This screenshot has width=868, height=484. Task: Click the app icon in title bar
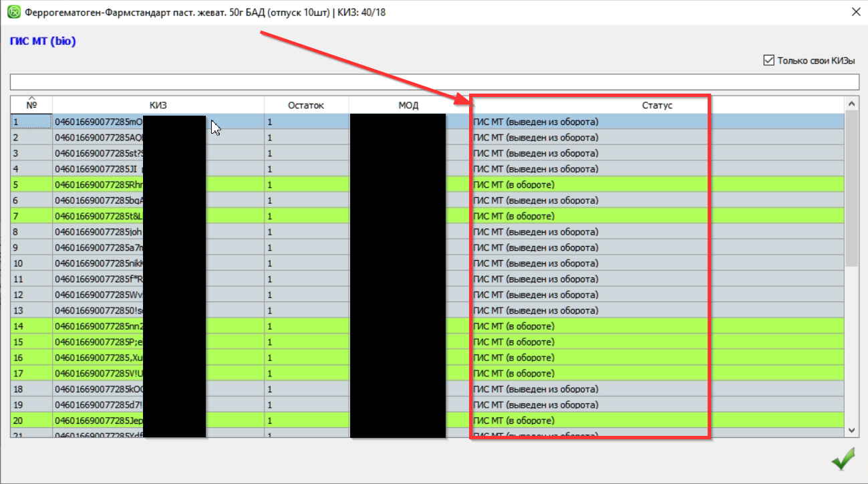point(13,12)
